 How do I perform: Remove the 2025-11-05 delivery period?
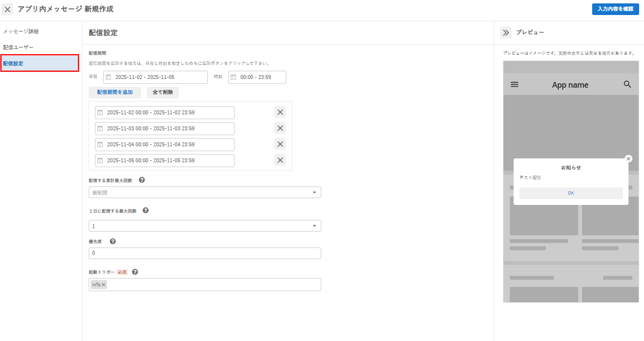point(280,160)
